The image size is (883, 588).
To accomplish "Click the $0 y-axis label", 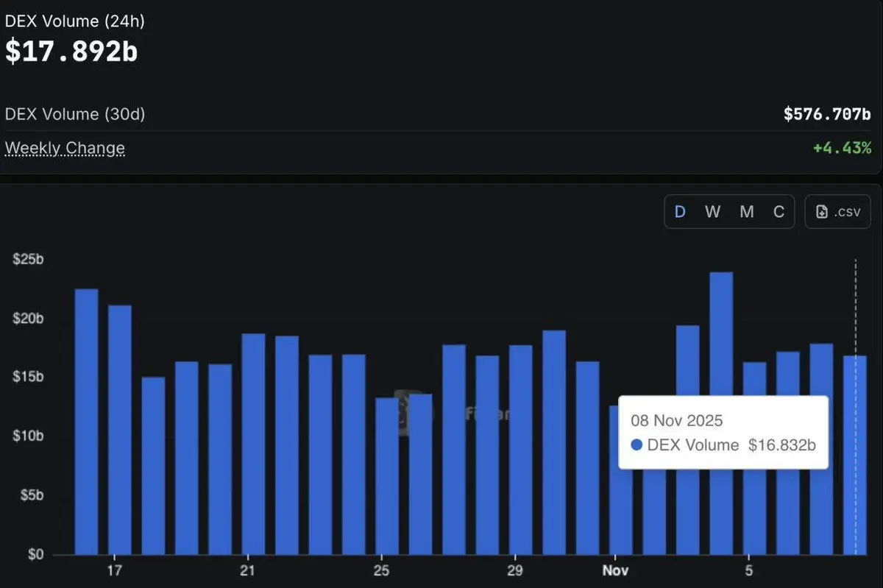I will [36, 554].
